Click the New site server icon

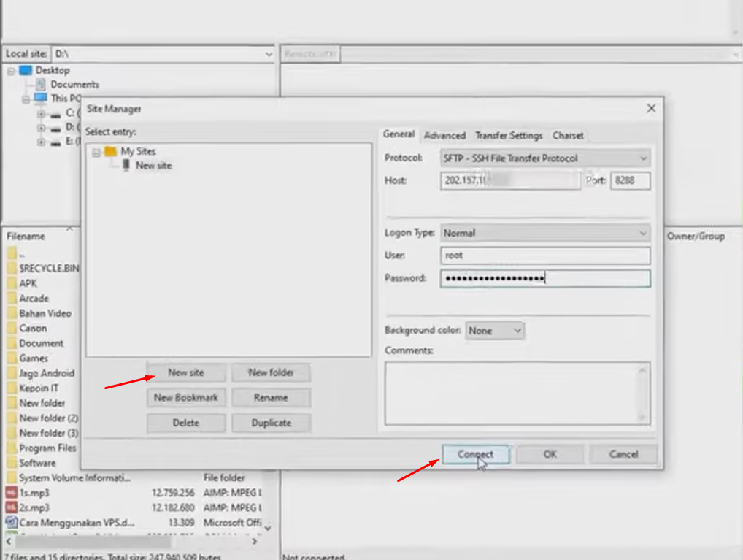tap(126, 166)
